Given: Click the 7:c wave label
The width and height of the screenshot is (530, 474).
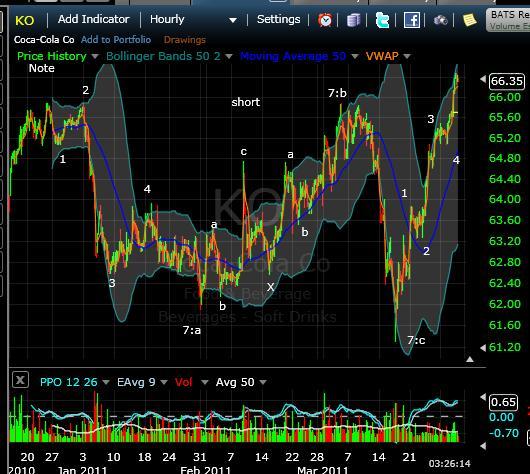Looking at the screenshot, I should pyautogui.click(x=416, y=340).
